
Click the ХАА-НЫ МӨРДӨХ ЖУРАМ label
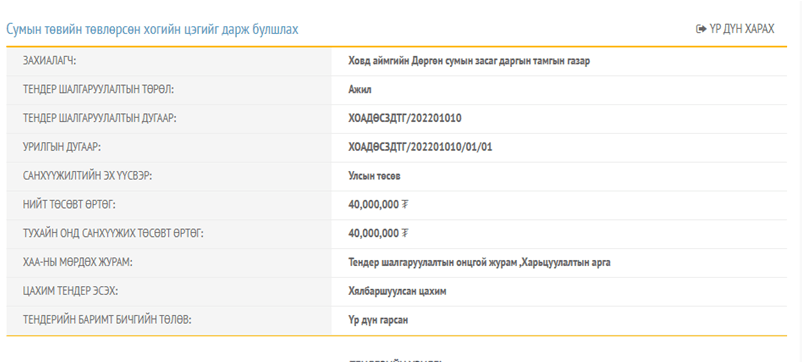tap(78, 263)
